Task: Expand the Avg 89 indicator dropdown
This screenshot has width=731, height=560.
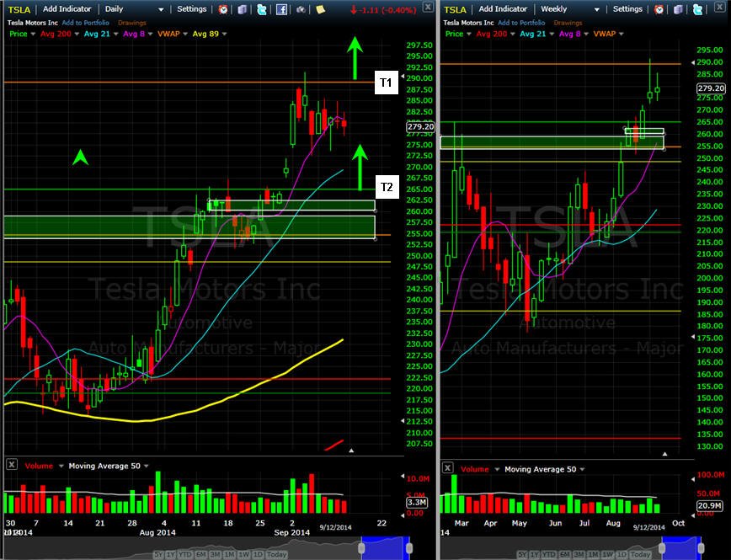Action: 224,34
